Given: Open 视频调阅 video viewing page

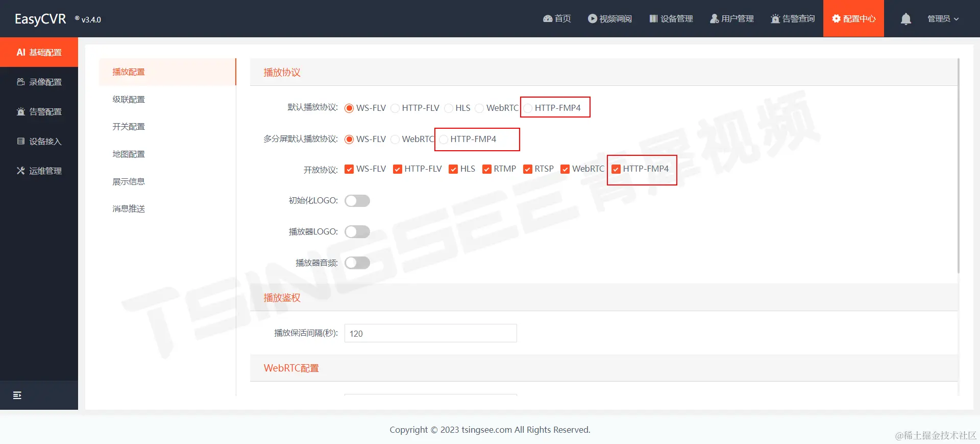Looking at the screenshot, I should pos(610,19).
